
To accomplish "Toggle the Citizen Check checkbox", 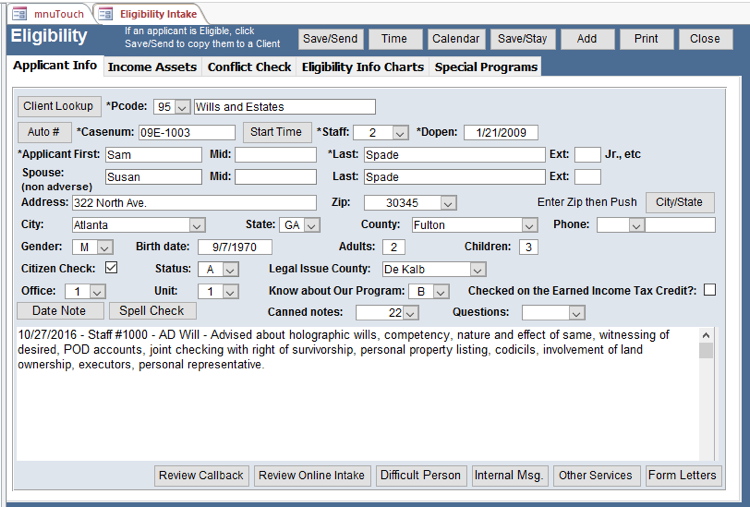I will pyautogui.click(x=112, y=268).
